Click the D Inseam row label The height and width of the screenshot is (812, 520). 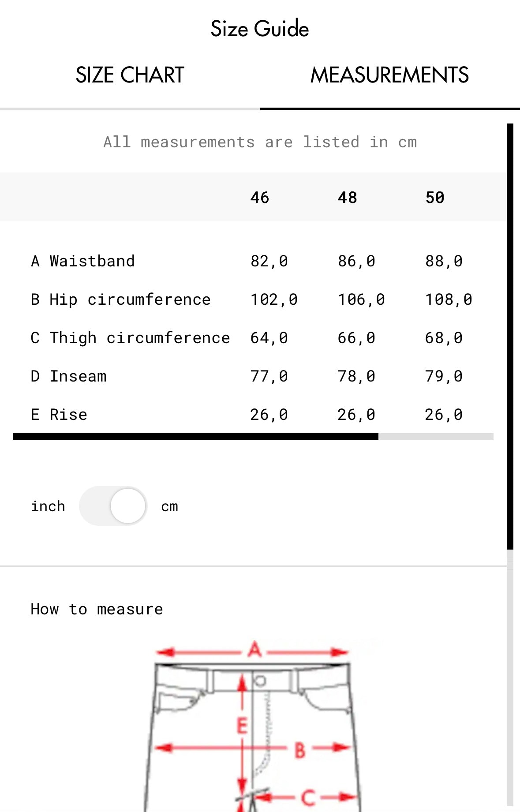[x=69, y=376]
